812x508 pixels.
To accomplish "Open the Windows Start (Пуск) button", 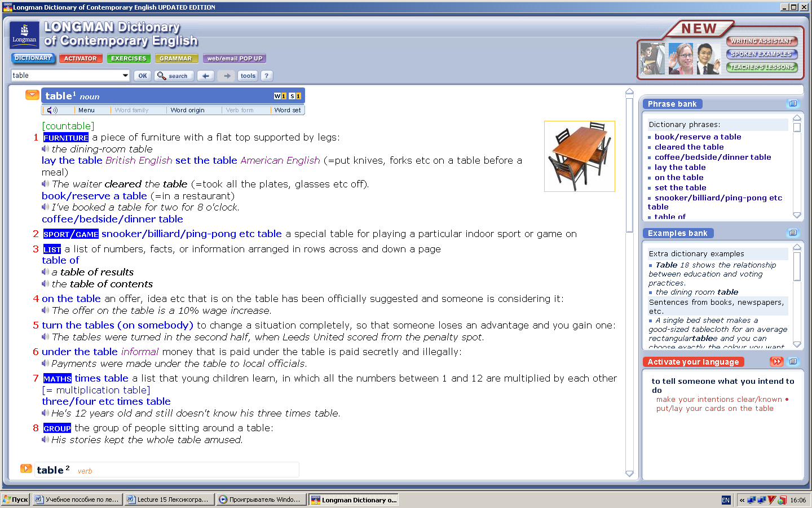I will click(15, 500).
